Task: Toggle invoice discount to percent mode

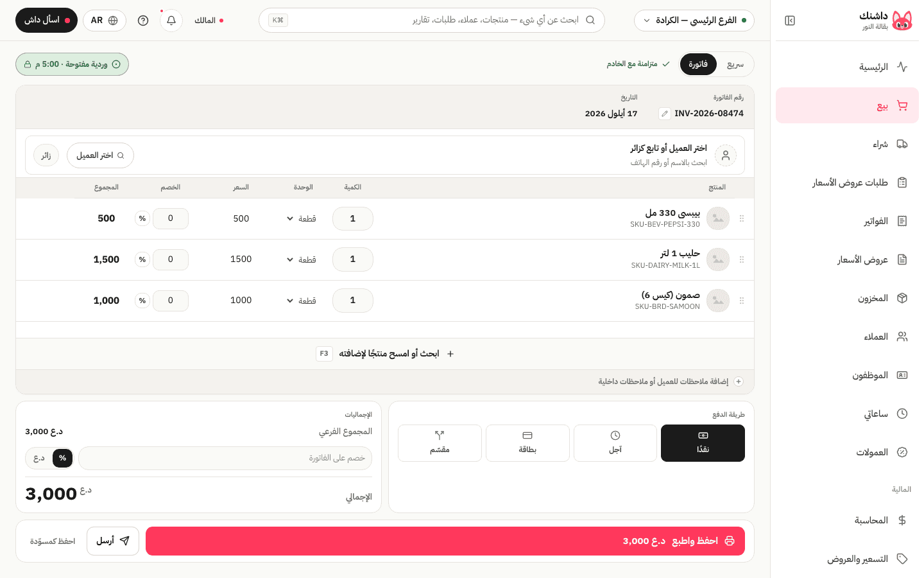Action: pos(62,458)
